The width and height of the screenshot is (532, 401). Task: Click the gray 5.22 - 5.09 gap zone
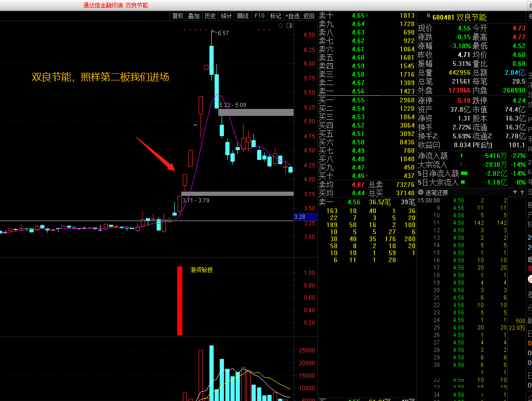pos(256,113)
